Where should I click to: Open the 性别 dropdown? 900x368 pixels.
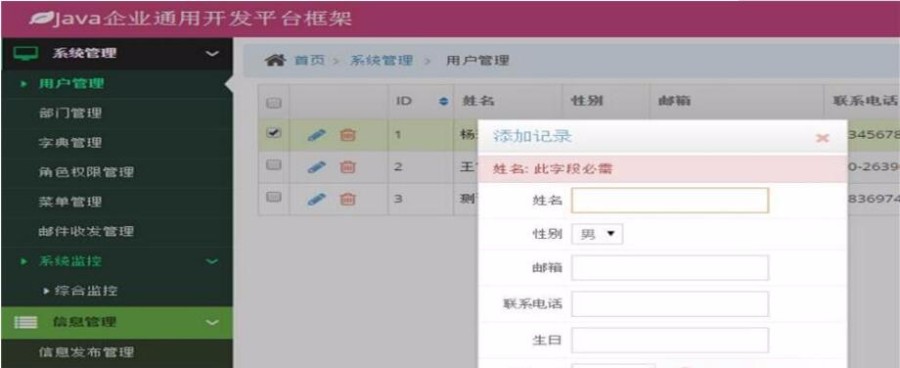597,234
